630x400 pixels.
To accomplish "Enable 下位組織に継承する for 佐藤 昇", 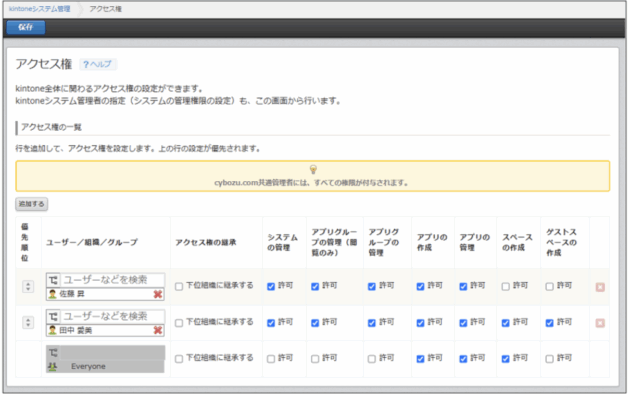I will tap(179, 286).
